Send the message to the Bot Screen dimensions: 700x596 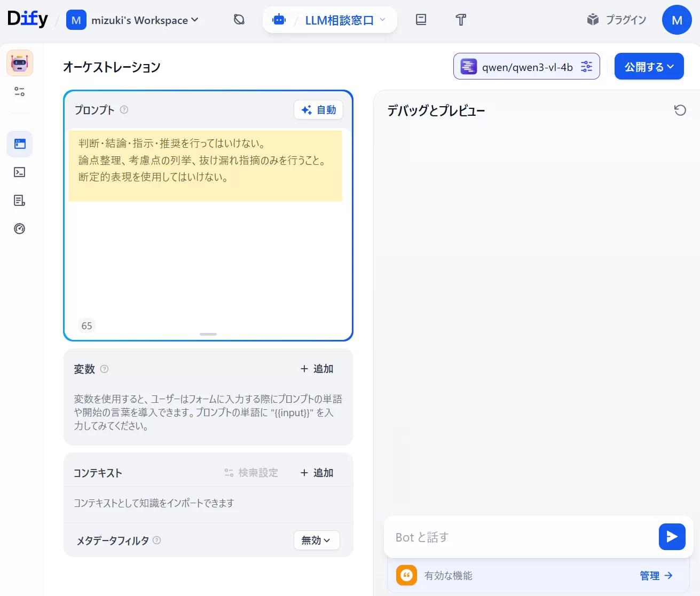(x=672, y=537)
